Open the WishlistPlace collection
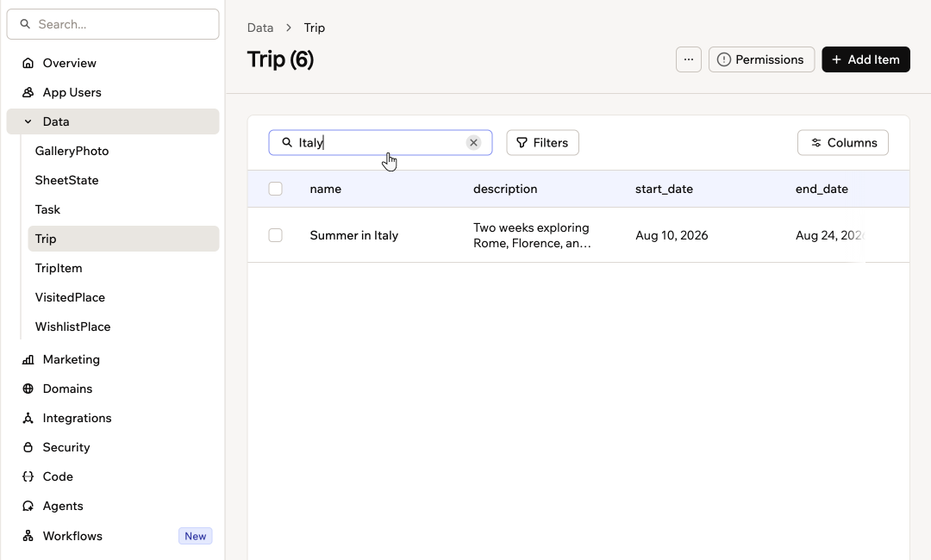Screen dimensions: 931x560 pyautogui.click(x=72, y=327)
